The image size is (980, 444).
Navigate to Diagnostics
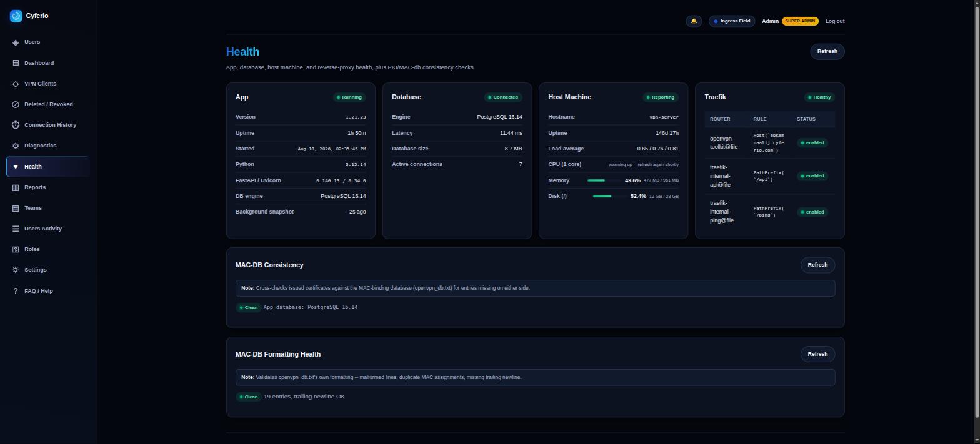pos(47,146)
